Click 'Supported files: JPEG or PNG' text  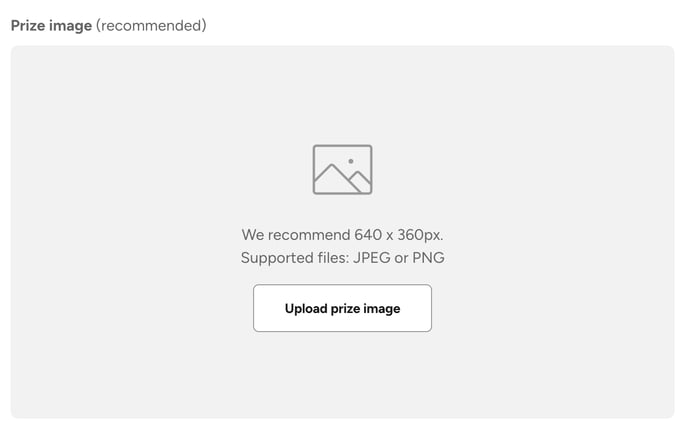coord(342,258)
